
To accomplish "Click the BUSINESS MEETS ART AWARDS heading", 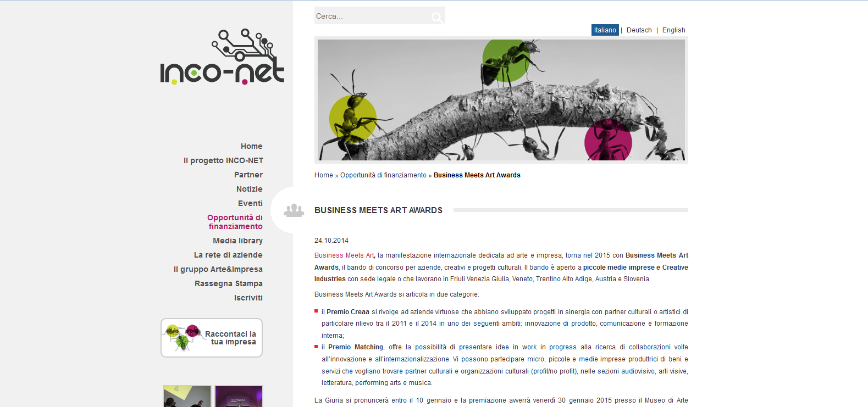I will click(x=378, y=210).
